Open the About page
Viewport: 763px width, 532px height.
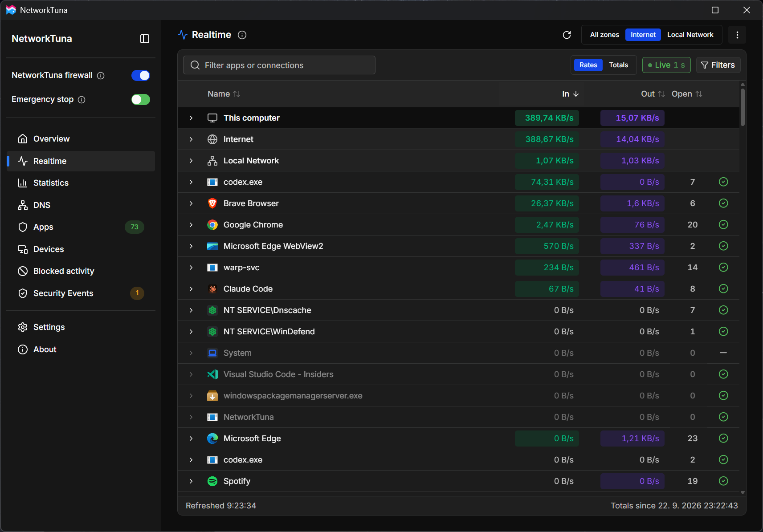81,349
